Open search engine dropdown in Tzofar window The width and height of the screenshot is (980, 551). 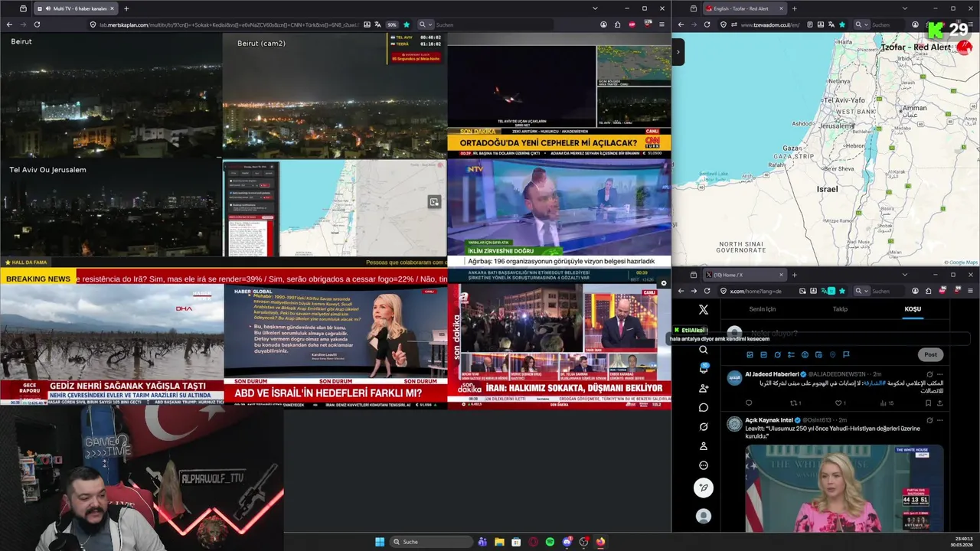click(x=861, y=24)
